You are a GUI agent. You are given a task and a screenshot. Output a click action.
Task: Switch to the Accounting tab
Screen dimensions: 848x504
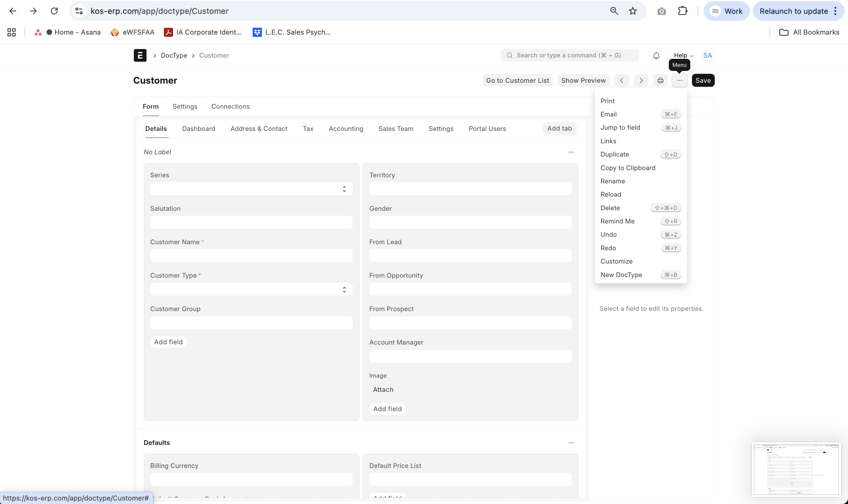(x=346, y=129)
